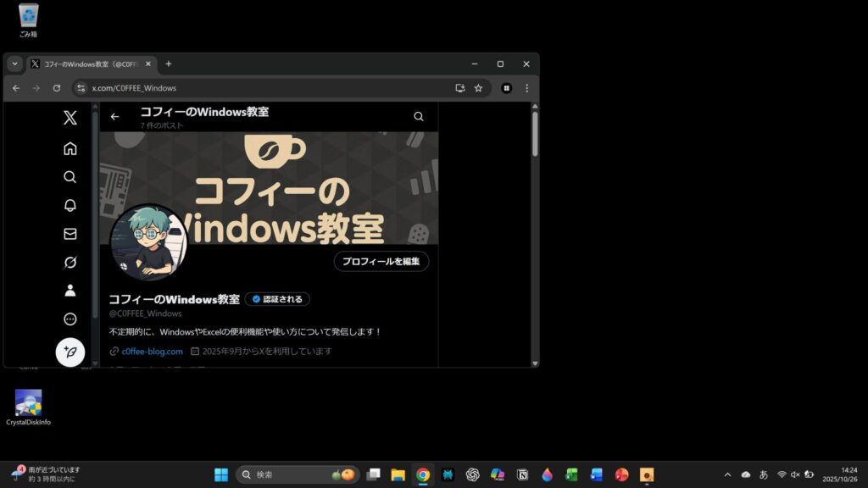Show hidden system tray icons chevron
The image size is (868, 488).
(x=727, y=474)
